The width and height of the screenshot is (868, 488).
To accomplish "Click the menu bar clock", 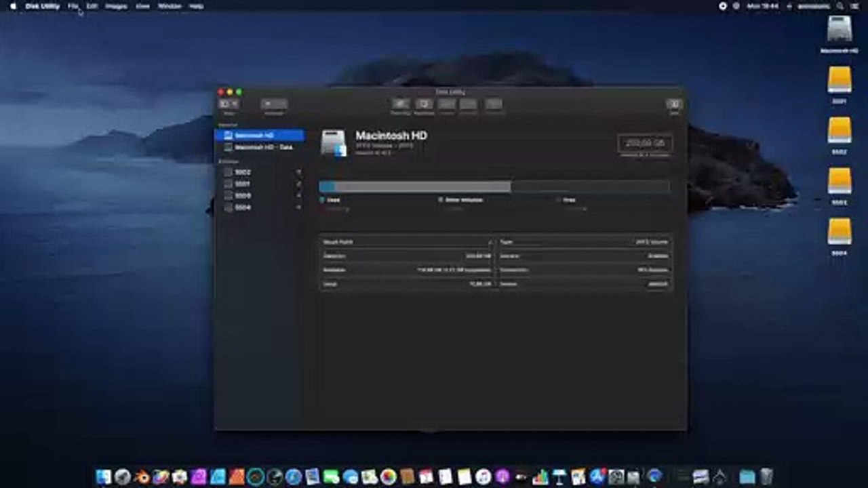I will [763, 6].
